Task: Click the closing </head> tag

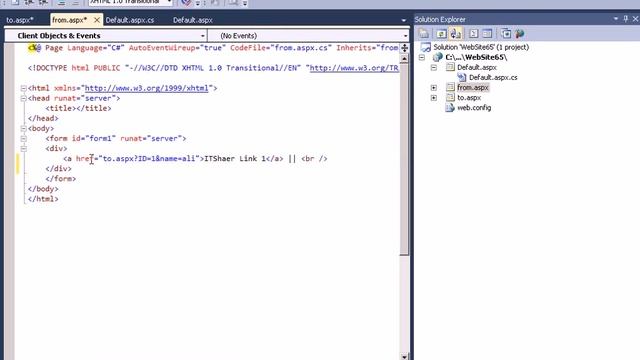Action: 43,118
